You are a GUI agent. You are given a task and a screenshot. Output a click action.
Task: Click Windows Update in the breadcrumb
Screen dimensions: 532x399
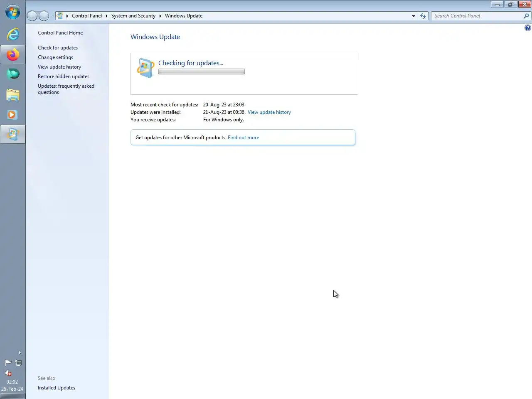[184, 16]
